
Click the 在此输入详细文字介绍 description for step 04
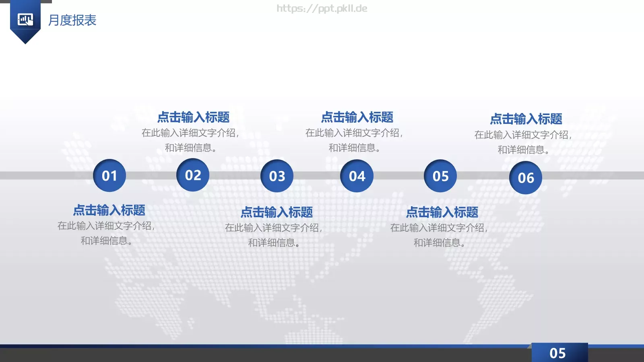click(354, 140)
